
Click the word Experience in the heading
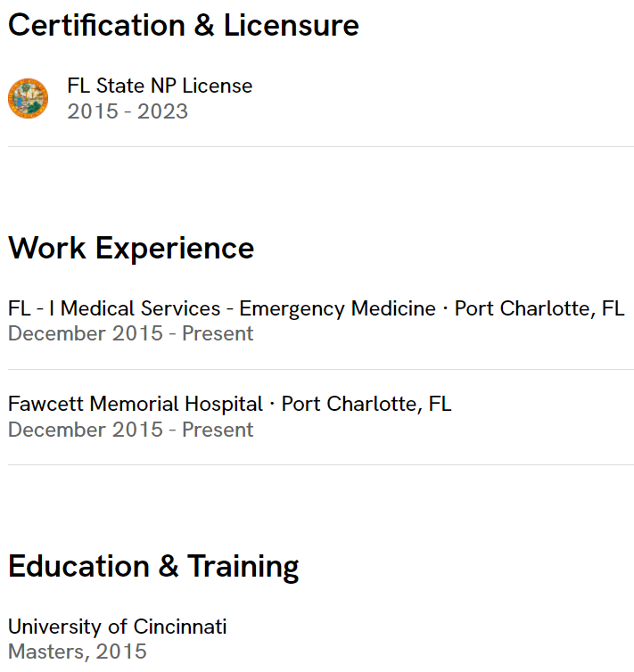(x=175, y=249)
